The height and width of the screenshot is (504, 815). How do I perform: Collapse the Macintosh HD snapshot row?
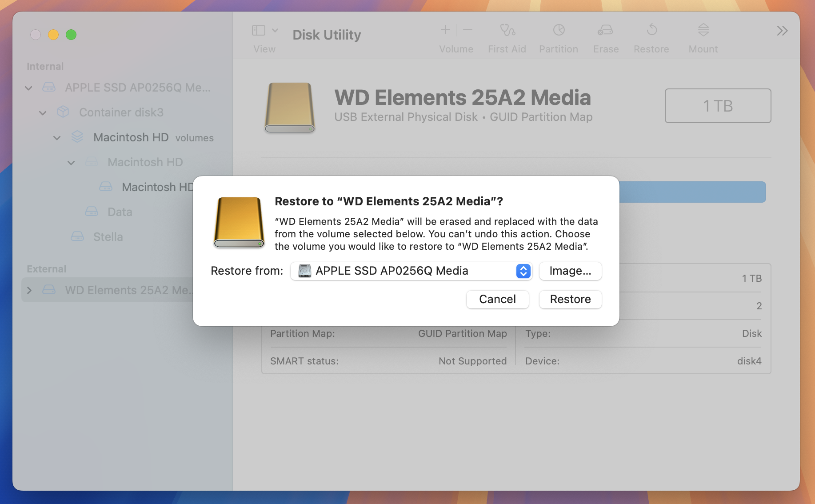pyautogui.click(x=71, y=163)
